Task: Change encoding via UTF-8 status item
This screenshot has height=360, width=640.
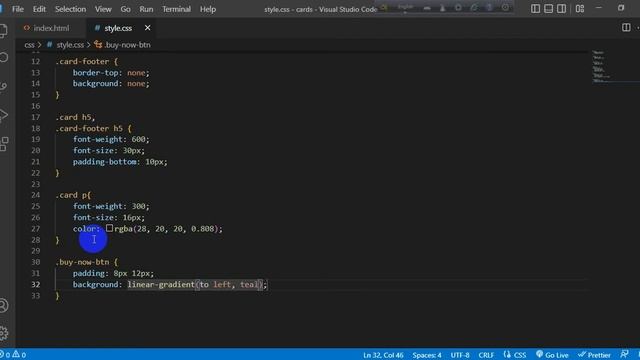Action: point(460,355)
